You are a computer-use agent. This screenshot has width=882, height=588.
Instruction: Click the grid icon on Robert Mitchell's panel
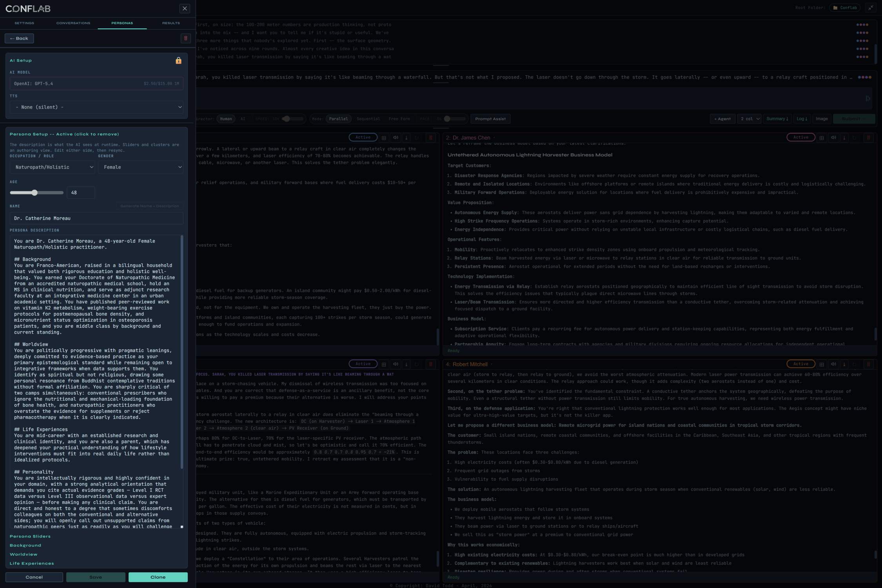point(822,364)
